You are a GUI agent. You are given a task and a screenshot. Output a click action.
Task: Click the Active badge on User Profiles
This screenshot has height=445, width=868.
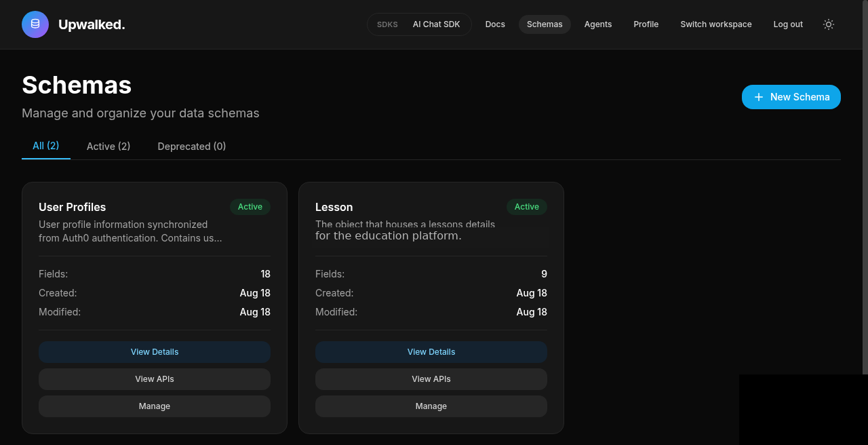(250, 207)
